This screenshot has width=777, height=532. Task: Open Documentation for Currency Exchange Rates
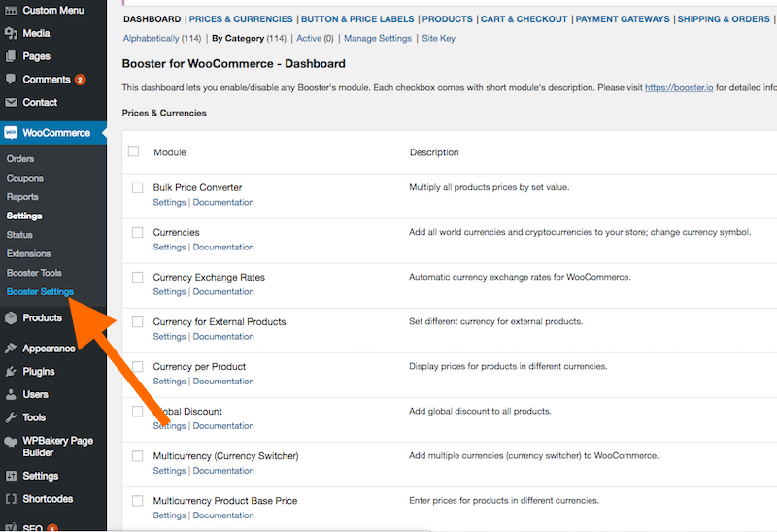coord(223,292)
